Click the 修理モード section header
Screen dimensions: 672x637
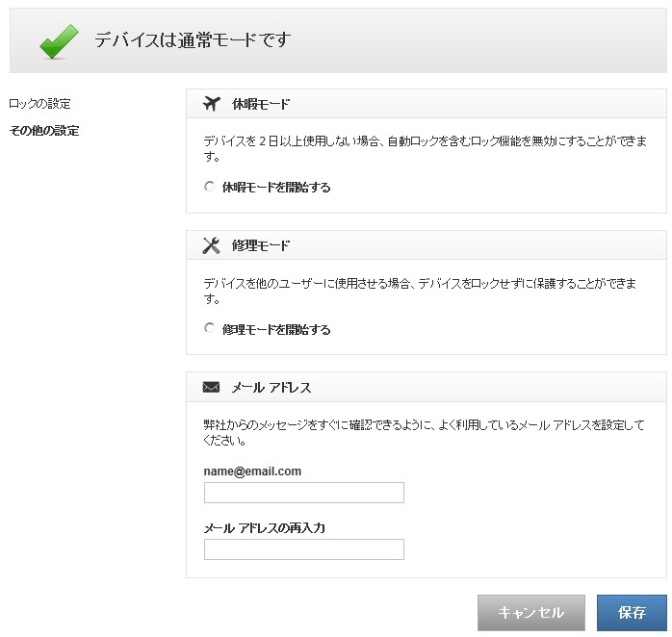261,245
